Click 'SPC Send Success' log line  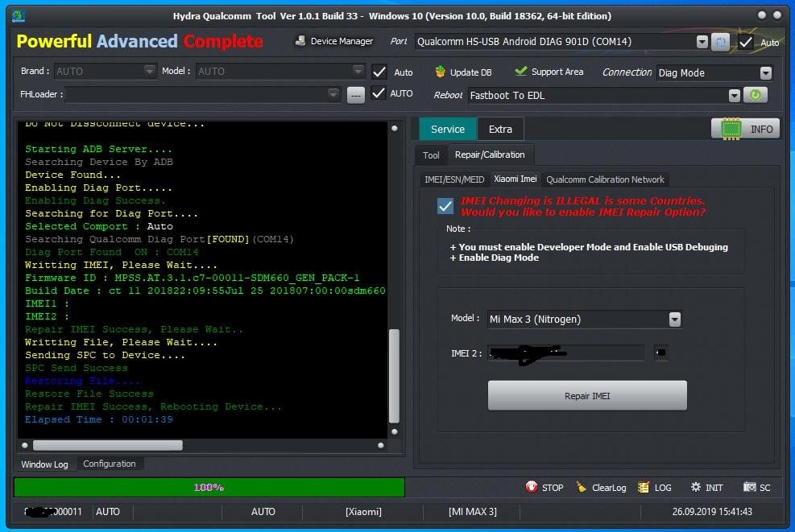click(x=77, y=368)
